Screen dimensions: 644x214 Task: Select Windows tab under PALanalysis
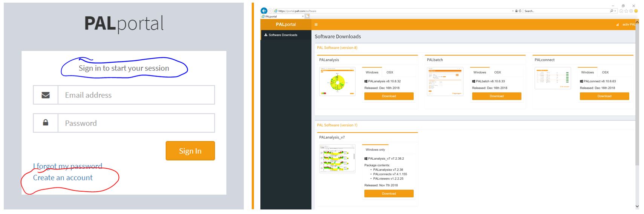pyautogui.click(x=372, y=72)
